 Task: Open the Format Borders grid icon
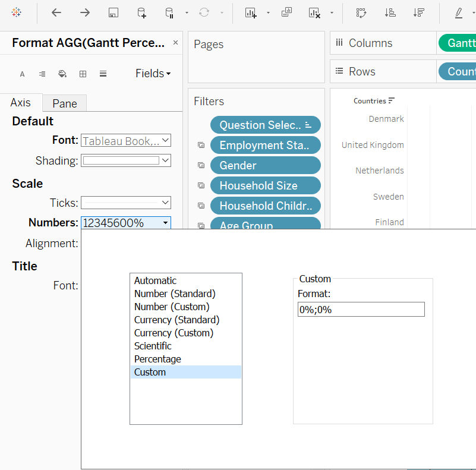pyautogui.click(x=83, y=74)
